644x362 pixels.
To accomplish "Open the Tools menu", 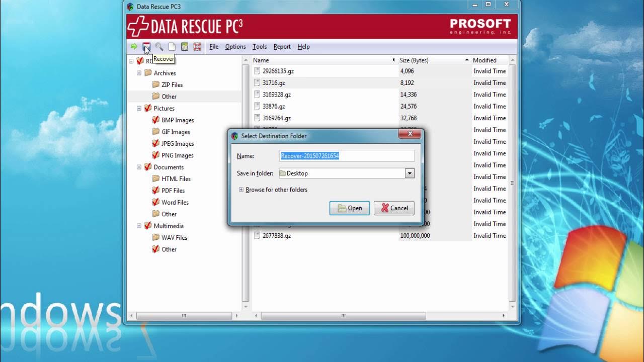I will [260, 47].
